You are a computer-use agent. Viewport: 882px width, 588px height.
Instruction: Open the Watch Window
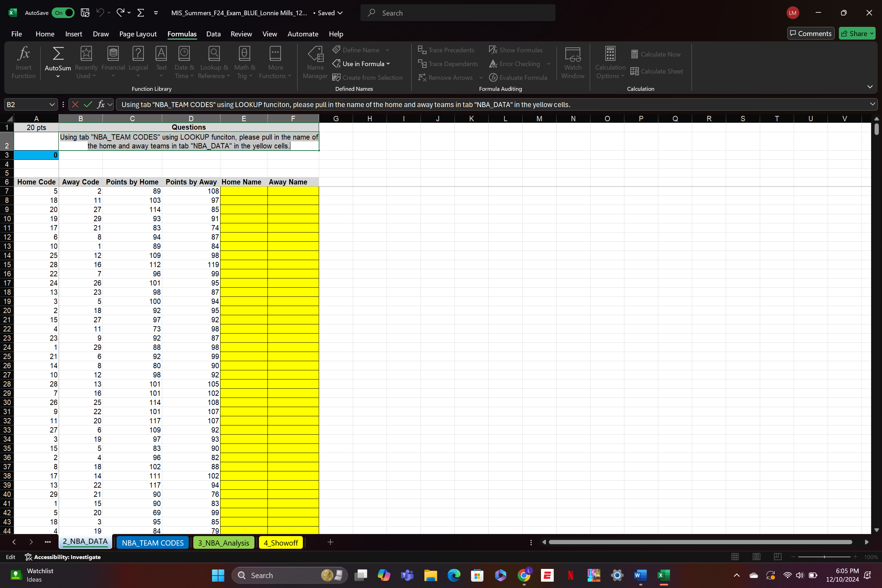[572, 62]
